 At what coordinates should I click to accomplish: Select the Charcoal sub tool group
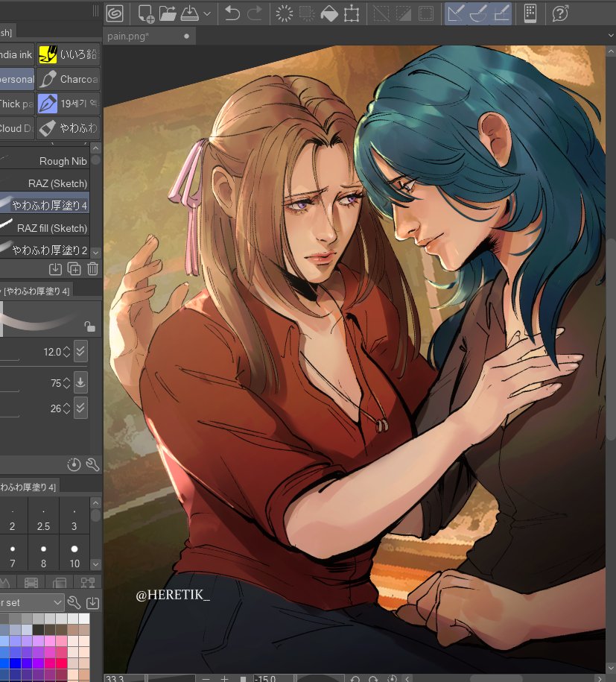coord(69,79)
